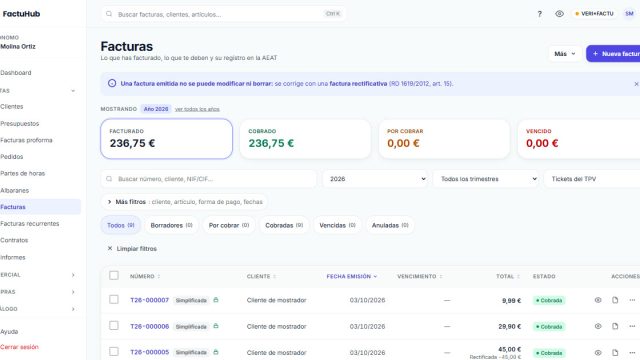The height and width of the screenshot is (360, 640).
Task: View invoice T26-000007 with the eye icon
Action: pos(598,300)
